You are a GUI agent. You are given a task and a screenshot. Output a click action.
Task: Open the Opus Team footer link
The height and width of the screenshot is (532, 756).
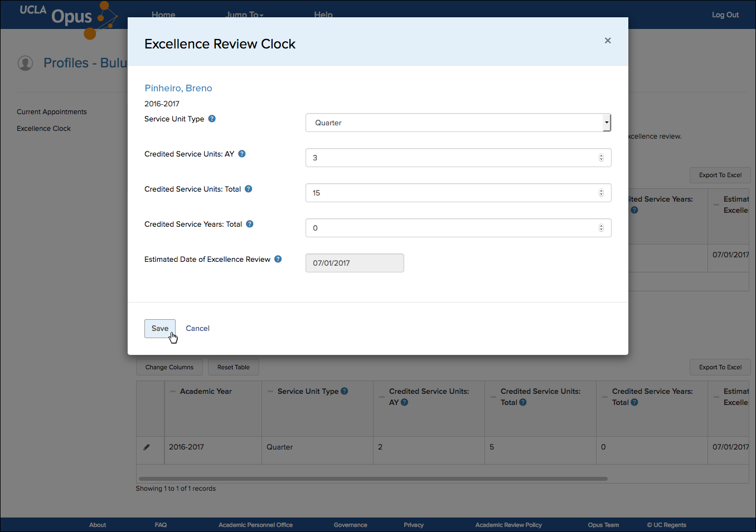(603, 525)
